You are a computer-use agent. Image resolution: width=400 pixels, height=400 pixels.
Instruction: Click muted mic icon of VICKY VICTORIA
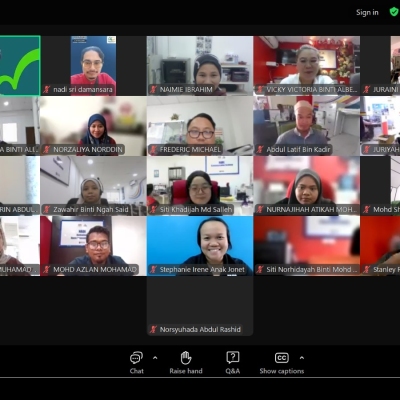click(x=260, y=89)
